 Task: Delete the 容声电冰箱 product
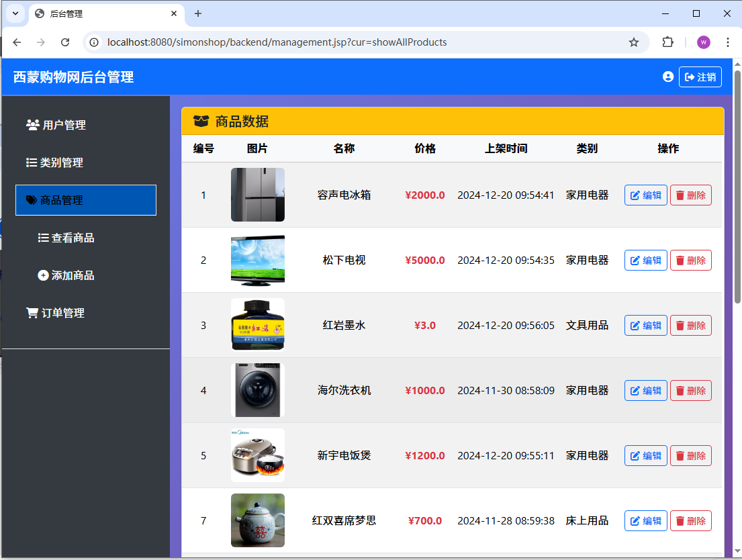point(691,195)
